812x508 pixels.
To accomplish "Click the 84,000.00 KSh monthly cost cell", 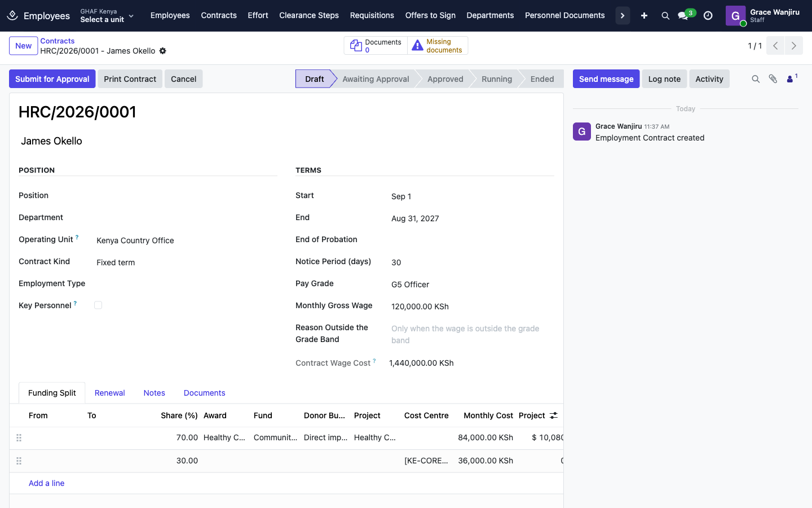I will coord(486,438).
